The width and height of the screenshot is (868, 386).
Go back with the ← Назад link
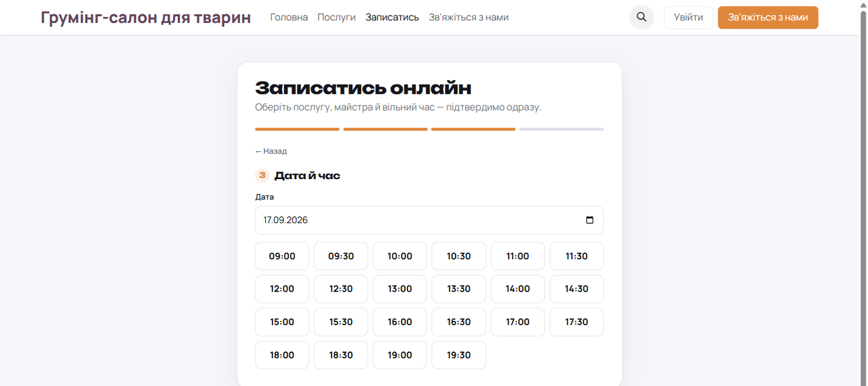click(x=271, y=151)
